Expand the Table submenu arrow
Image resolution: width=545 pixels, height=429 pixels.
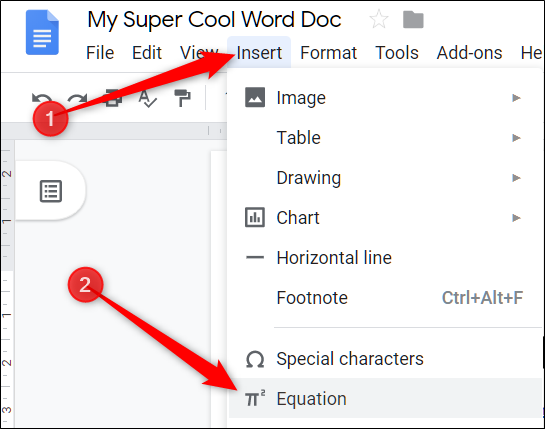point(516,138)
